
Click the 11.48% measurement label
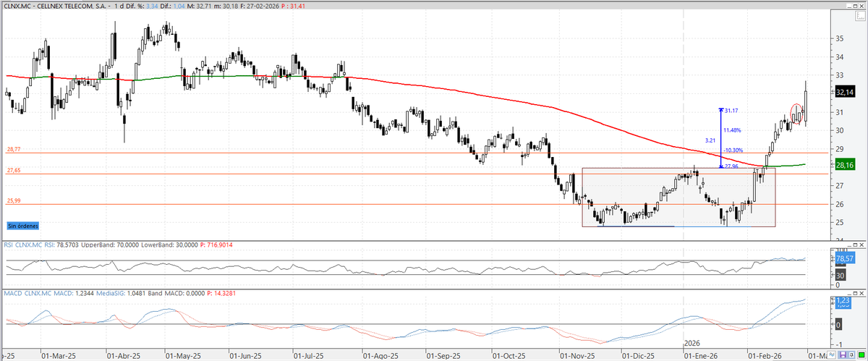[x=733, y=130]
